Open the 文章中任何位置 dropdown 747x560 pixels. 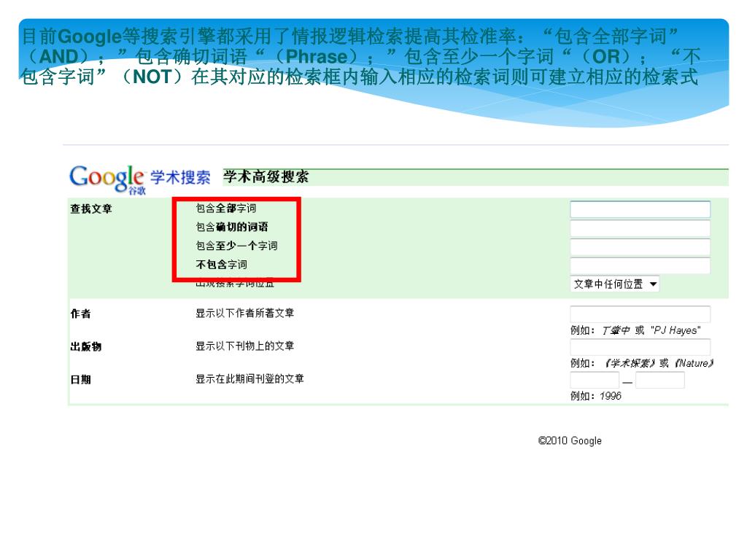tap(614, 284)
